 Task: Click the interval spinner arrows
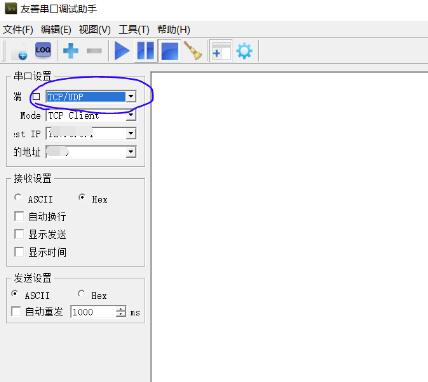tap(121, 312)
